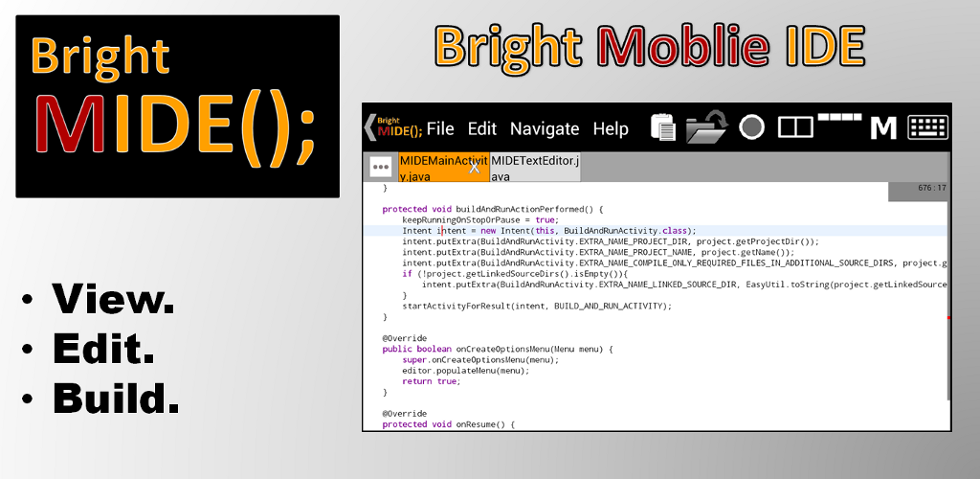
Task: Click the 676 : 17 cursor position indicator
Action: tap(918, 192)
